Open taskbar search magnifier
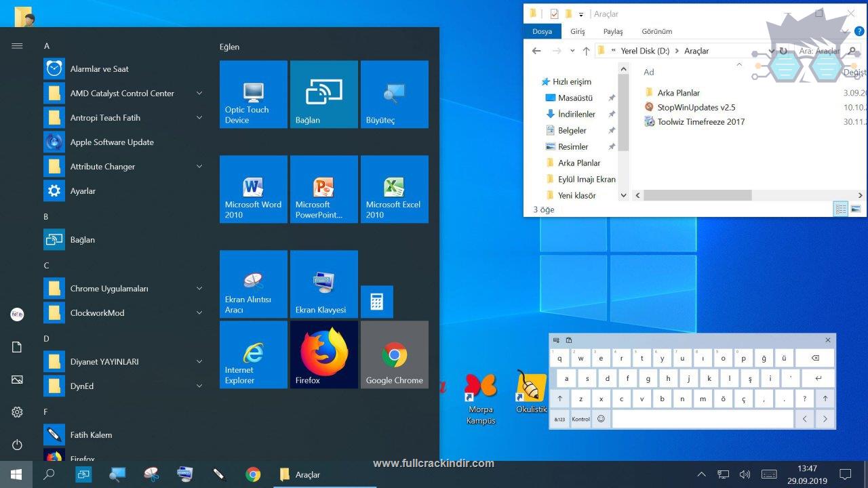868x488 pixels. 49,474
